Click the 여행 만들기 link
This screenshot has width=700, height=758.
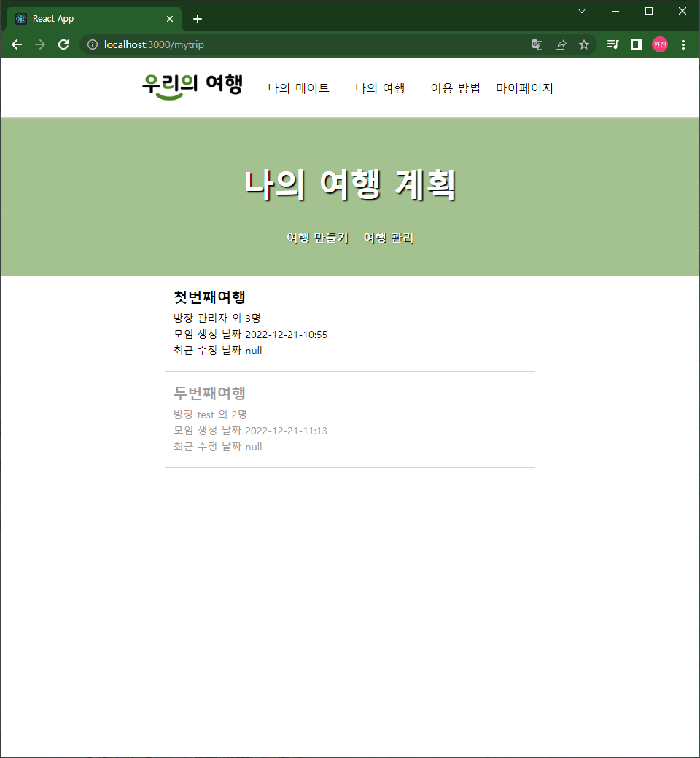[317, 238]
